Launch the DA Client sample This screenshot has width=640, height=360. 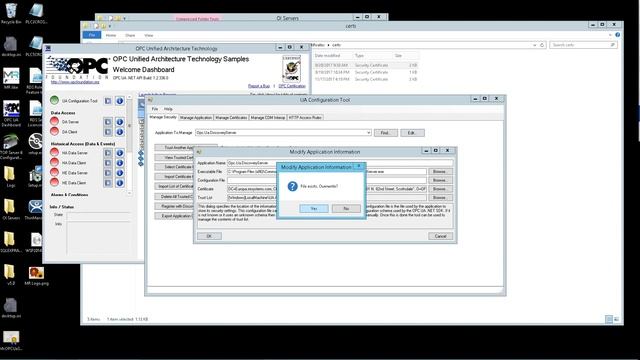click(108, 132)
